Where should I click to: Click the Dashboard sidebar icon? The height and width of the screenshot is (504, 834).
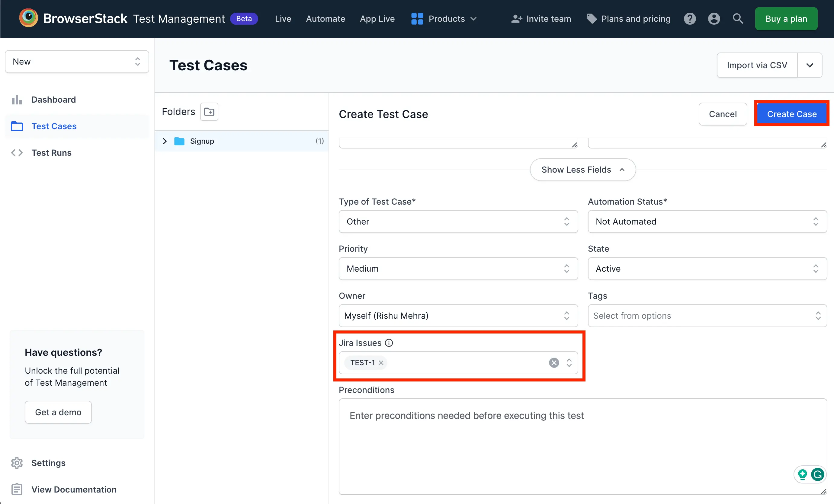(17, 99)
